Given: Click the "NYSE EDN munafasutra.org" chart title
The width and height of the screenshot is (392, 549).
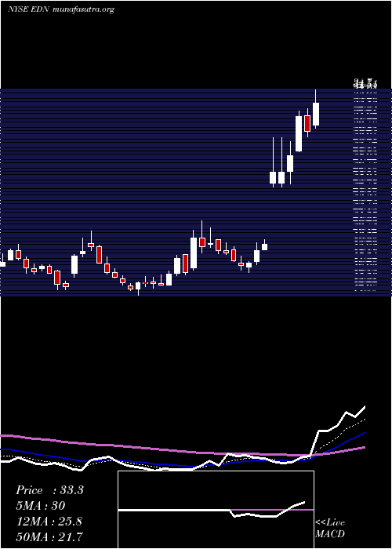Looking at the screenshot, I should [x=61, y=9].
